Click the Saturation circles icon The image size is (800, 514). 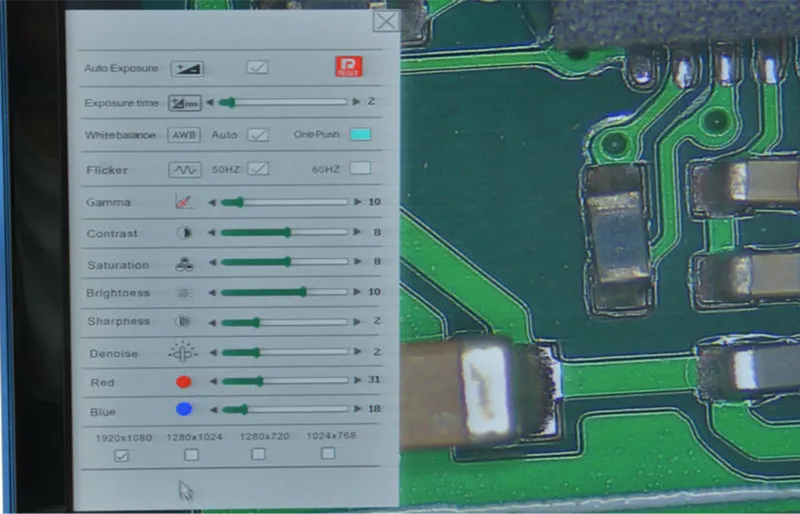(184, 264)
